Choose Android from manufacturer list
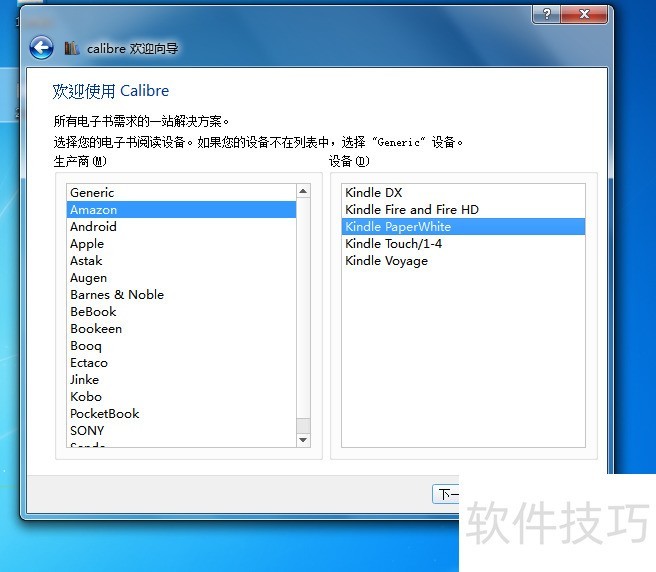Image resolution: width=656 pixels, height=572 pixels. 181,227
